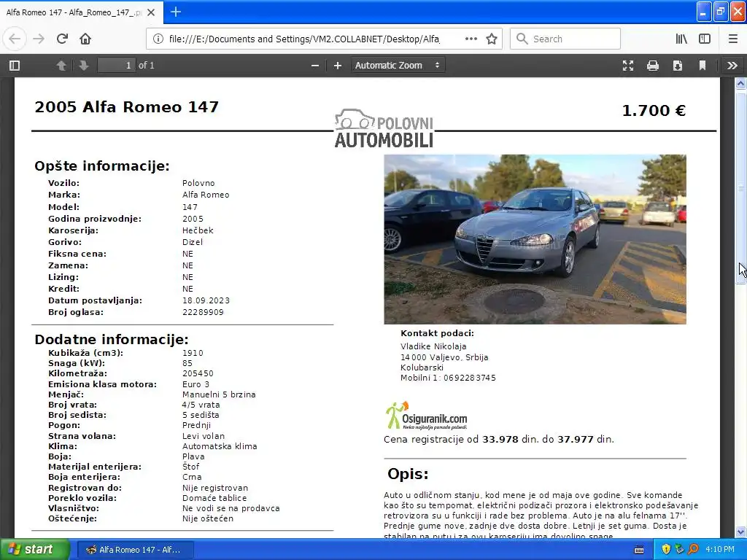Click the network tray icon

[x=679, y=550]
